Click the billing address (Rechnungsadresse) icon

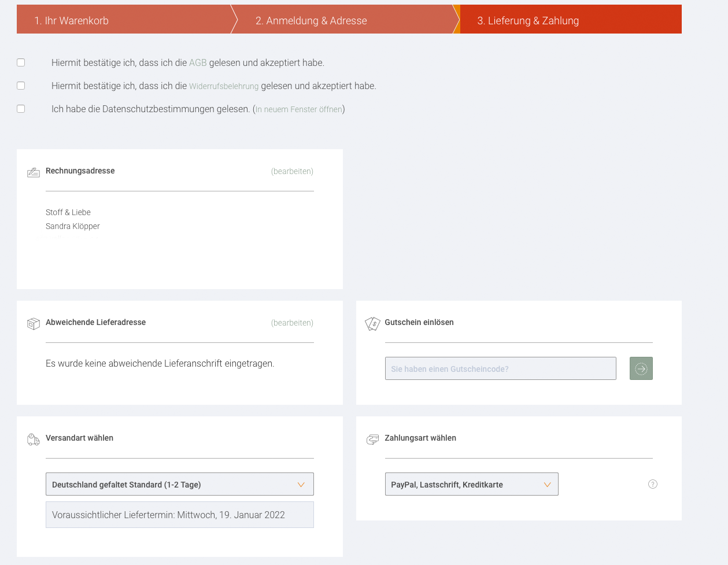(x=34, y=172)
